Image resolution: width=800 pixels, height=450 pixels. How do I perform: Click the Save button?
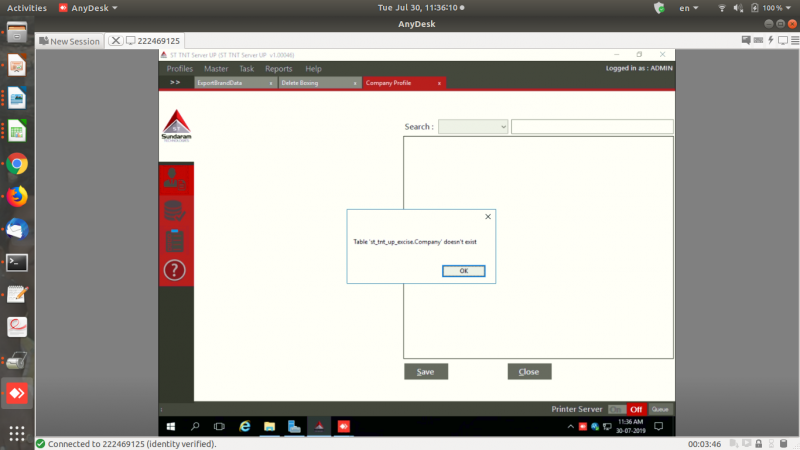click(x=426, y=371)
